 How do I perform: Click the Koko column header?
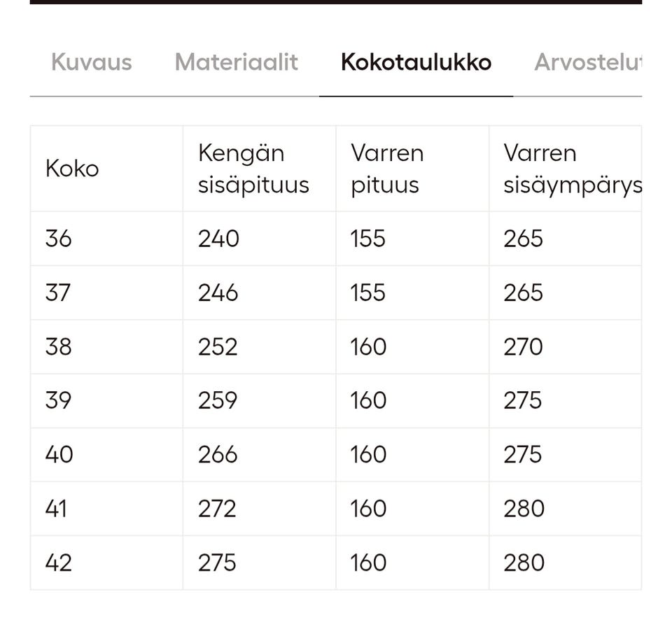[72, 169]
